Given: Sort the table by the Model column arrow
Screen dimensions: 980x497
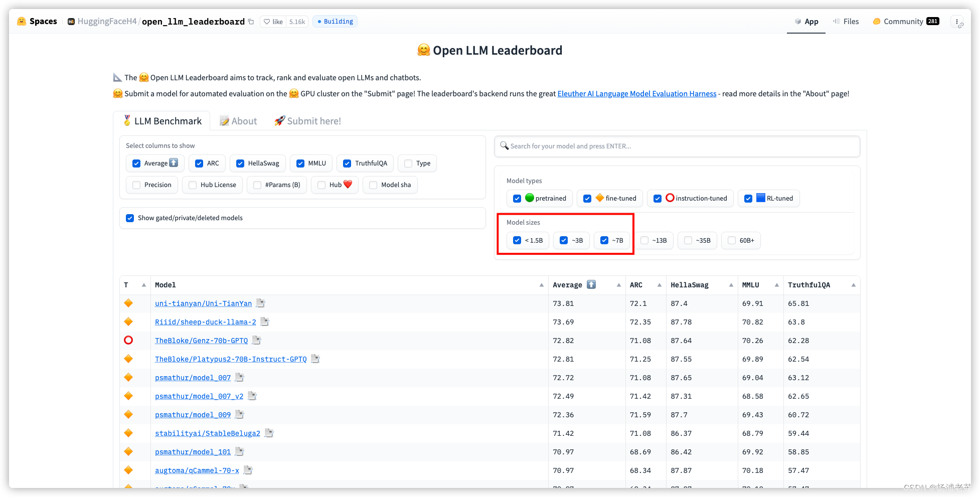Looking at the screenshot, I should 542,285.
